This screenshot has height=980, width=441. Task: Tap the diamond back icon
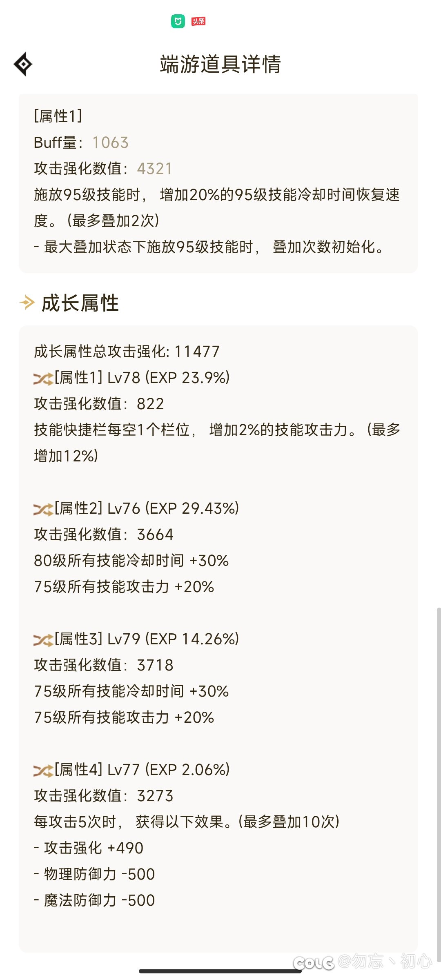pos(23,64)
